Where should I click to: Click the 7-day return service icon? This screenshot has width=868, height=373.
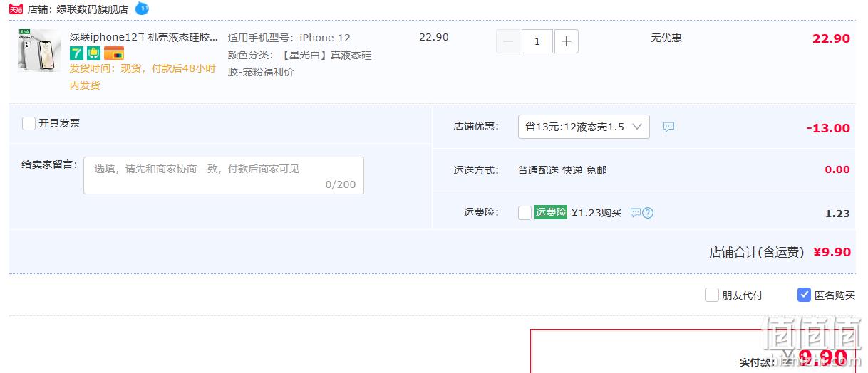(76, 53)
